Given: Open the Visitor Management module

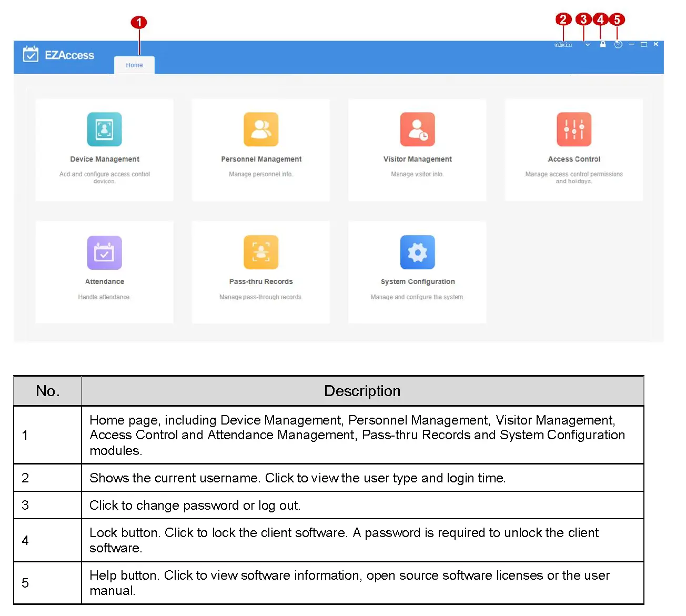Looking at the screenshot, I should (x=417, y=150).
